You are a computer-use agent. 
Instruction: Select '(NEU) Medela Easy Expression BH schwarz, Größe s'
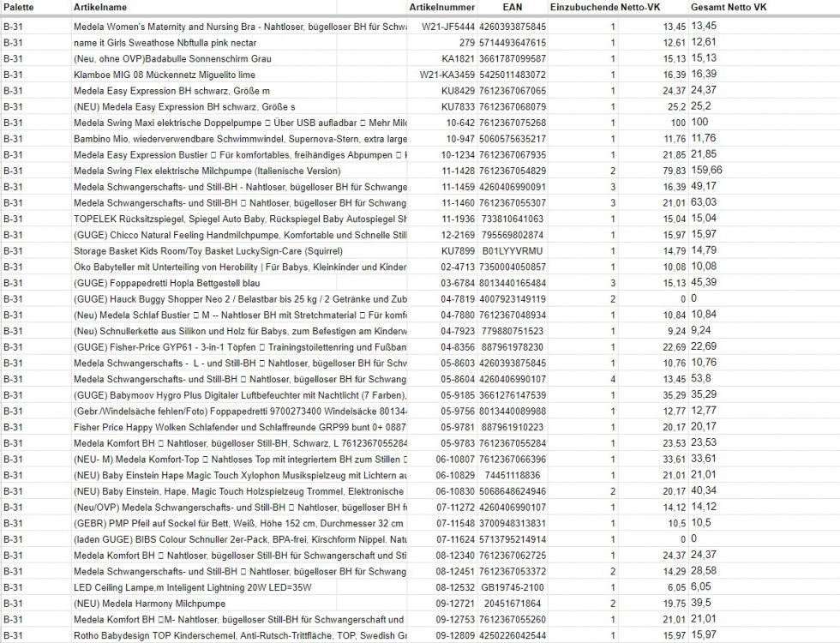[184, 107]
